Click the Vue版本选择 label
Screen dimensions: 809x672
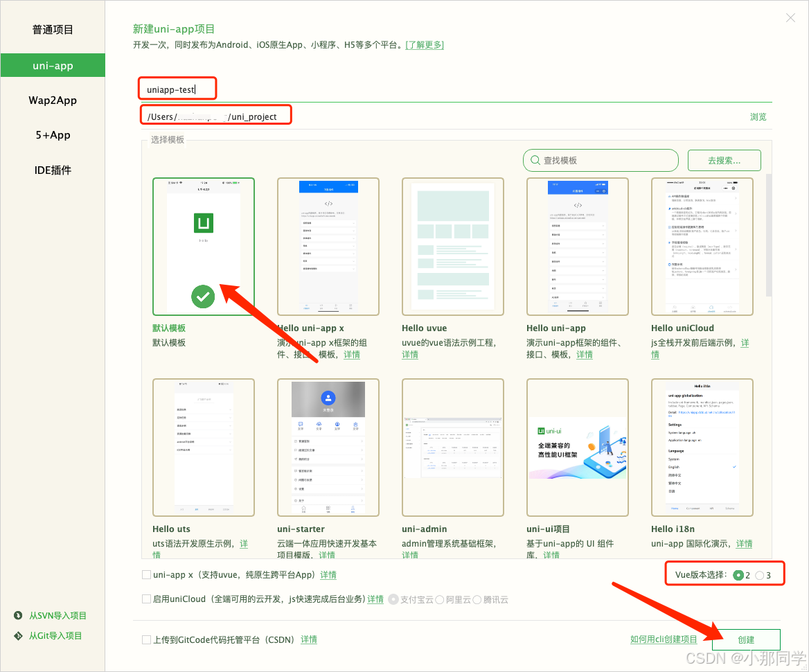click(701, 575)
